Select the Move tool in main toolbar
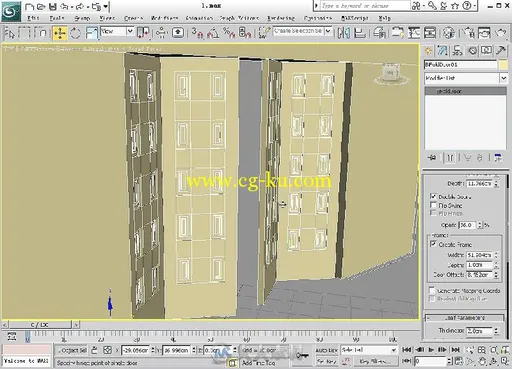 (60, 33)
